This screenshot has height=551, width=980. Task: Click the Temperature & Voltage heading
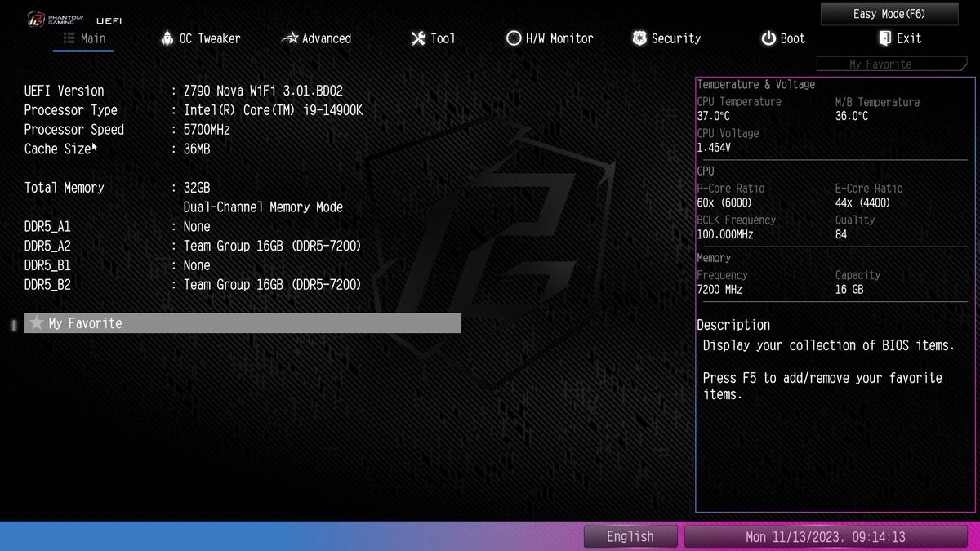(756, 84)
